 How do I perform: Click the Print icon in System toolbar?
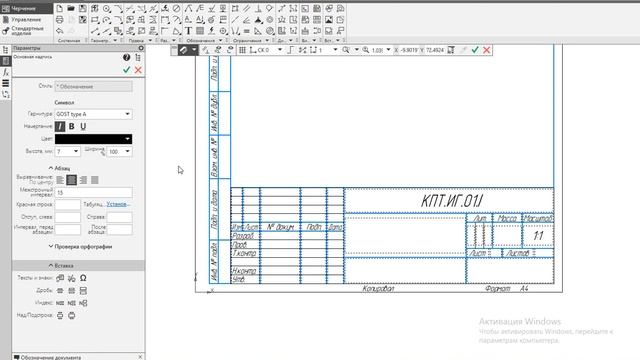(60, 20)
